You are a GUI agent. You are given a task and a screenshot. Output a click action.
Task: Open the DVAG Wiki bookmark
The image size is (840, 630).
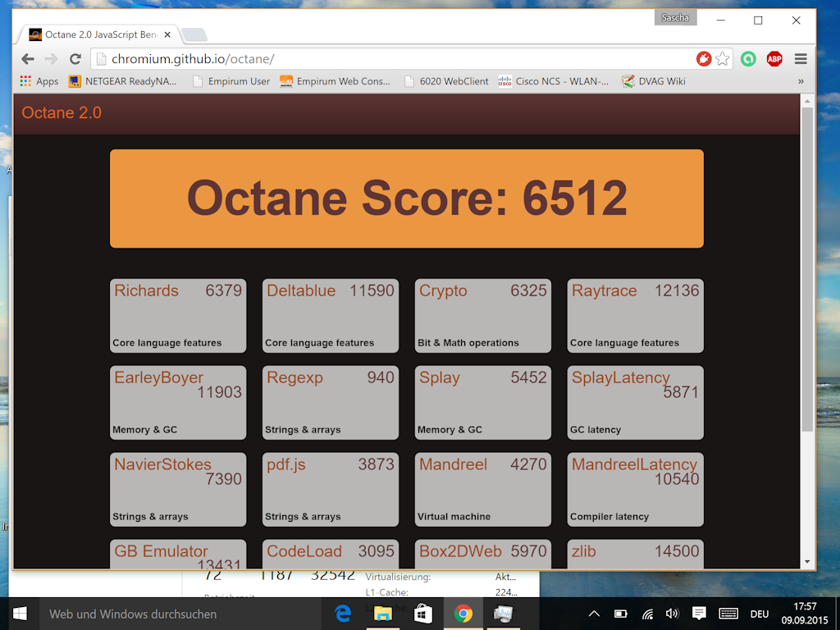click(654, 81)
